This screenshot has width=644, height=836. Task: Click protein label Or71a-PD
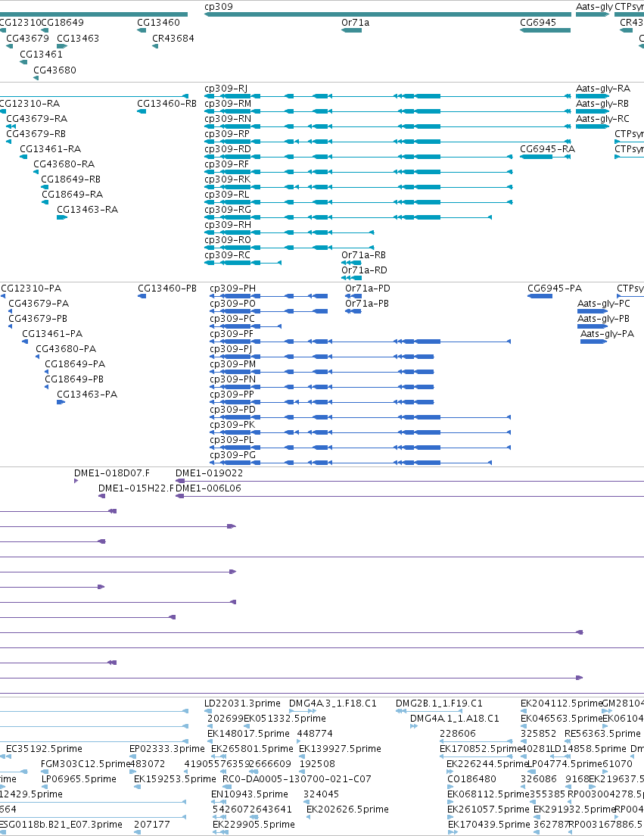[368, 289]
